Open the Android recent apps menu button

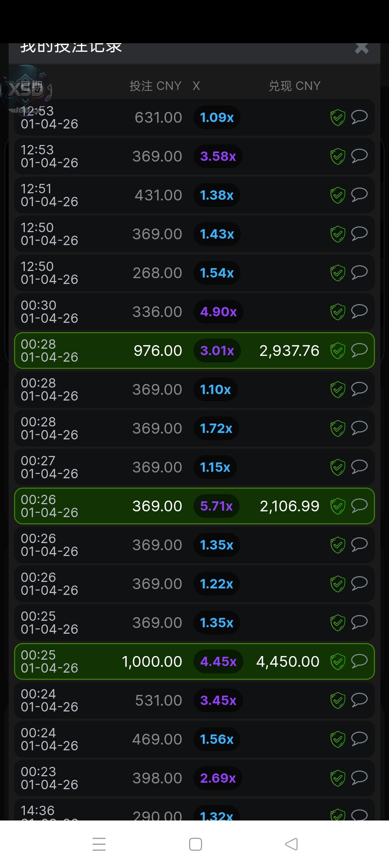click(99, 844)
